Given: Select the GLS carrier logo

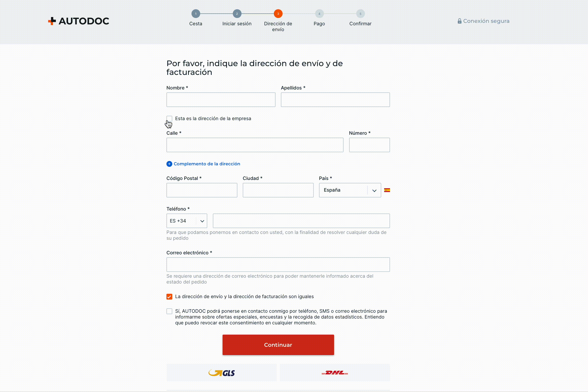Looking at the screenshot, I should [222, 373].
